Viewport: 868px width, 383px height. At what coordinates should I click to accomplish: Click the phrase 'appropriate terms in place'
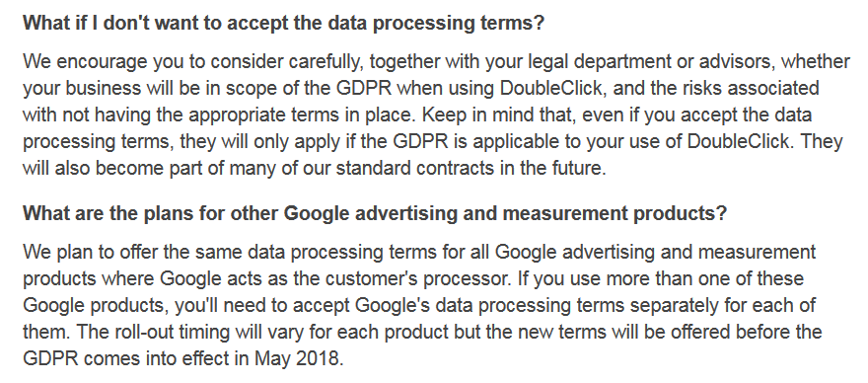302,115
